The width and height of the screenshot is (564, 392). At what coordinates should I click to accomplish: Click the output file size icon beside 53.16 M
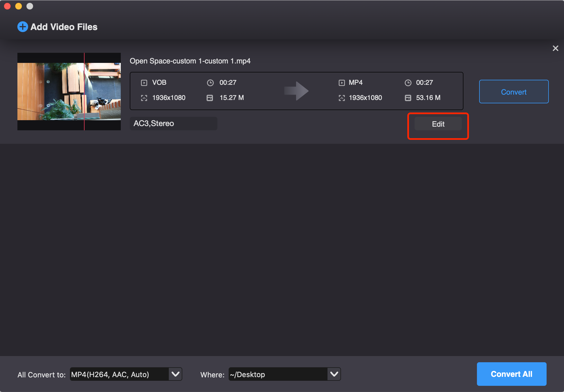point(408,98)
